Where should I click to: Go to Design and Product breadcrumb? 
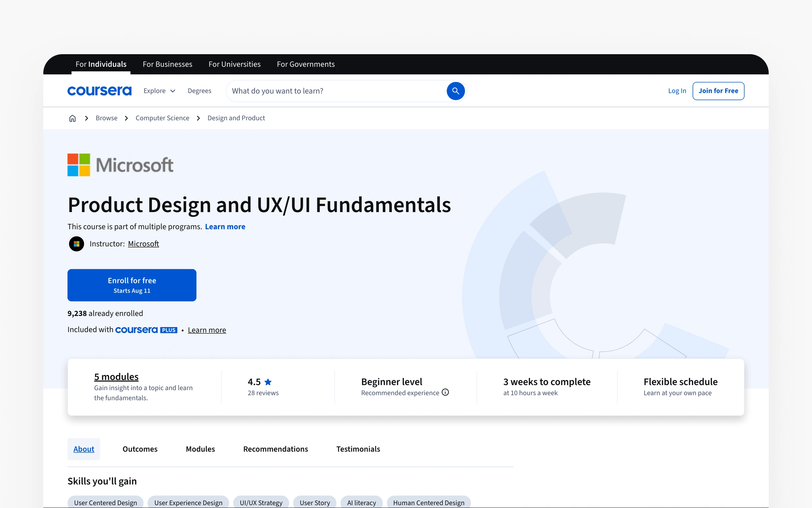point(236,118)
